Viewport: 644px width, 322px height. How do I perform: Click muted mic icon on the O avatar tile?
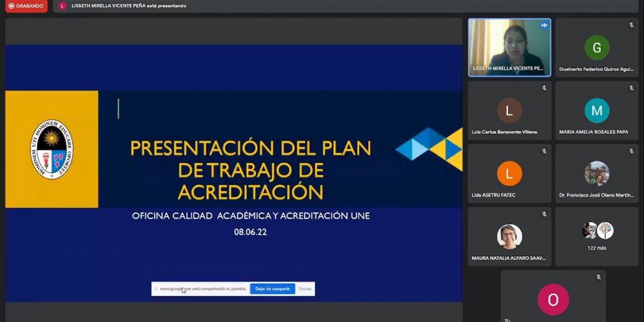pyautogui.click(x=598, y=277)
